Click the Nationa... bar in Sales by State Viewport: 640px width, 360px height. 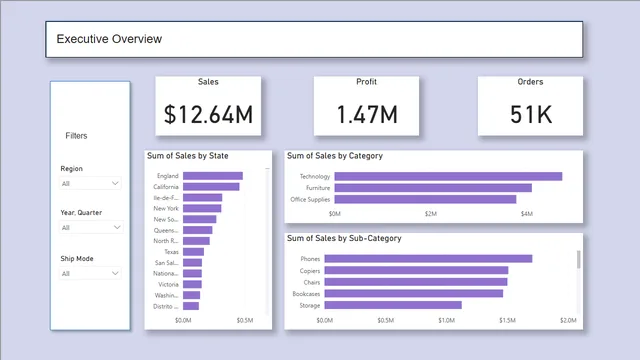click(193, 273)
